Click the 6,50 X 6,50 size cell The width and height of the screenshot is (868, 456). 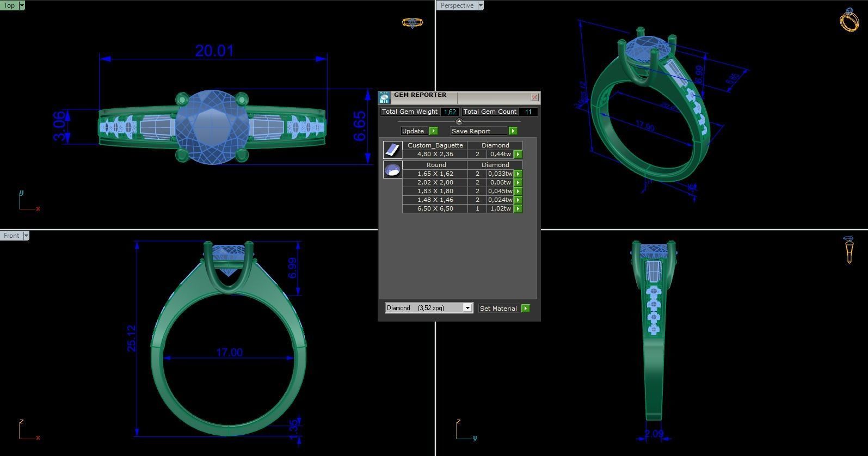click(435, 208)
